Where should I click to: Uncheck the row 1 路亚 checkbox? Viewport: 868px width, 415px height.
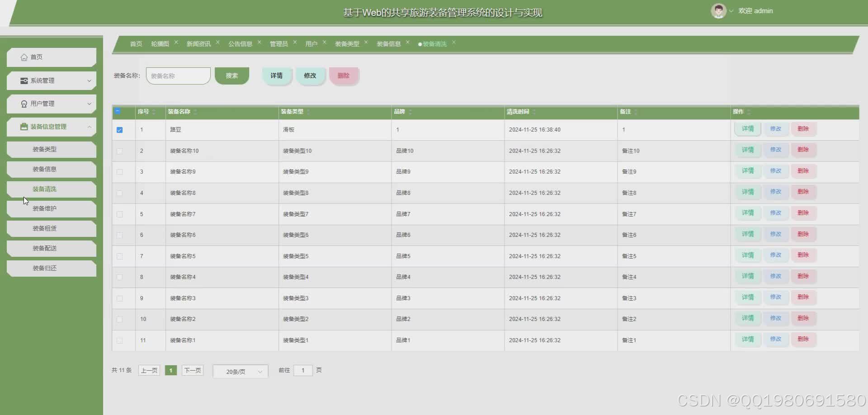[x=119, y=130]
